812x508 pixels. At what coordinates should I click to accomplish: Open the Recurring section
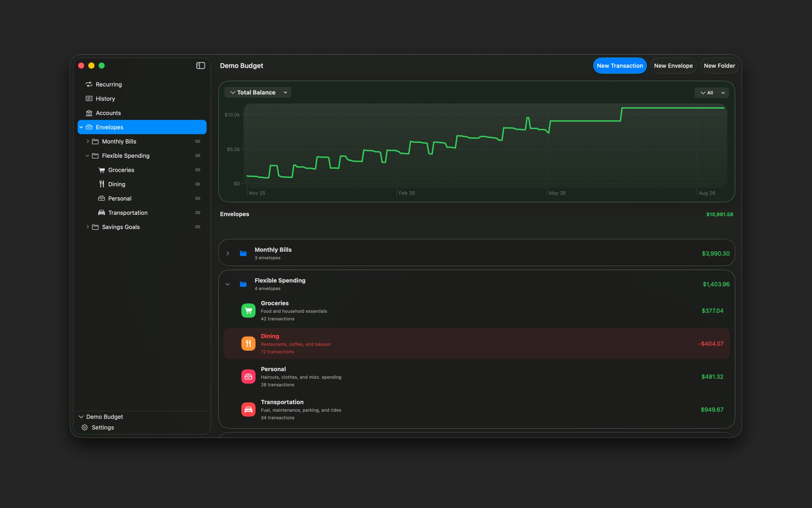[x=142, y=84]
